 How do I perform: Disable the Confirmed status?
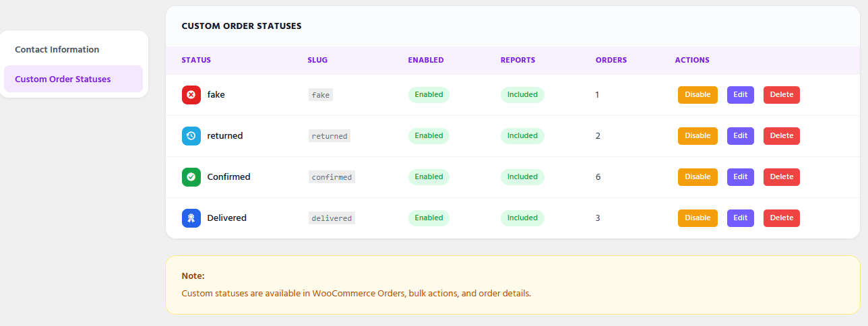697,177
